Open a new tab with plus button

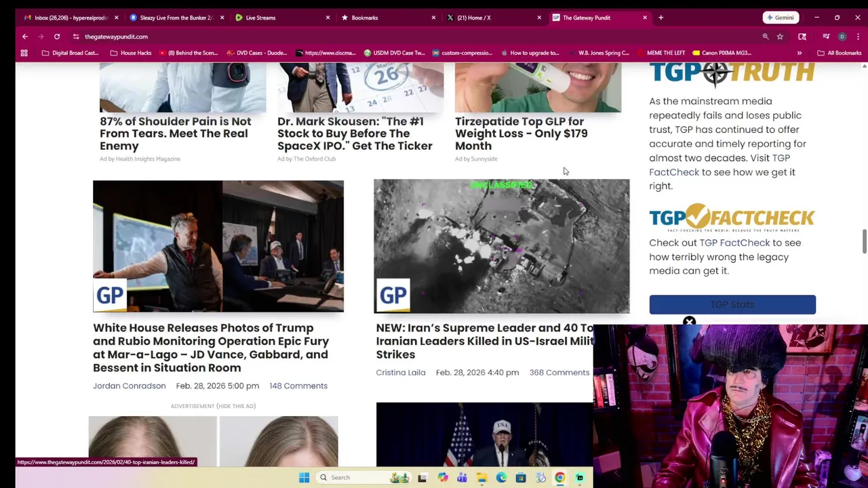pyautogui.click(x=660, y=18)
